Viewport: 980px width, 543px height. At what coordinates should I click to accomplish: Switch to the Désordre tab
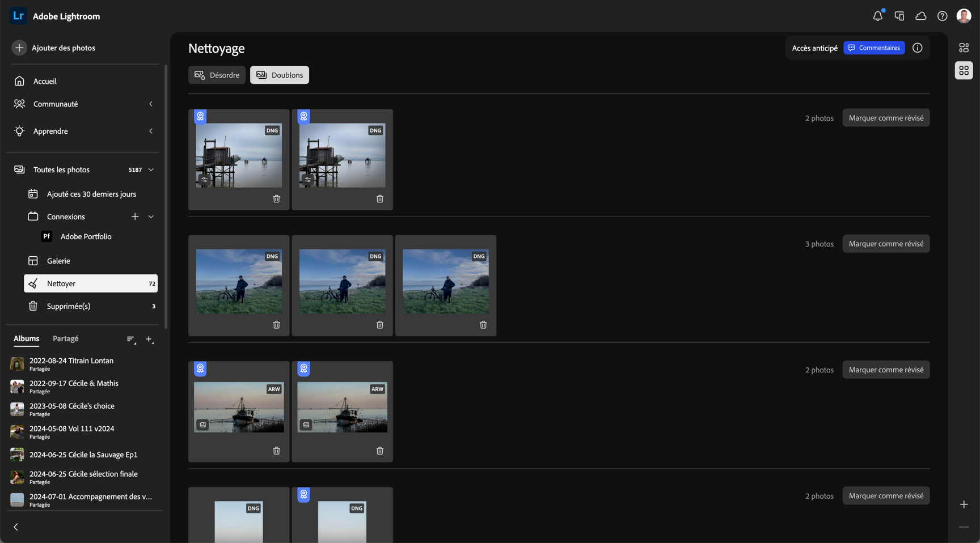point(217,75)
